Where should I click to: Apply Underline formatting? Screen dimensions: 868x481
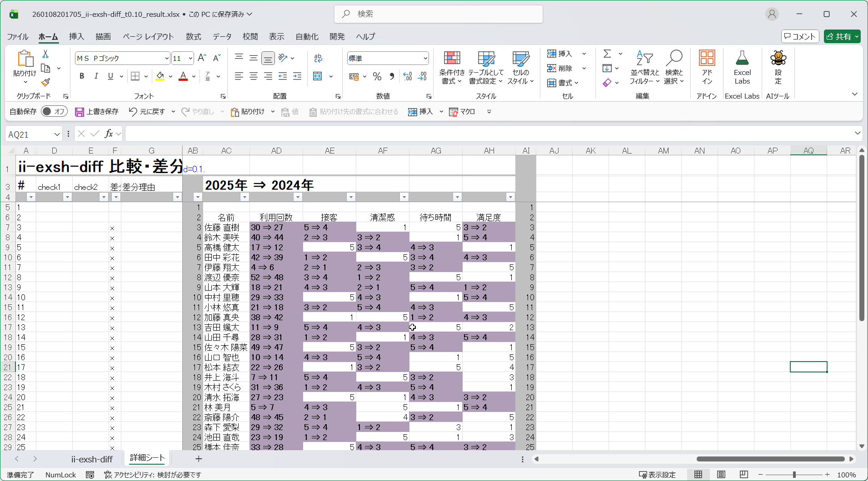point(110,76)
